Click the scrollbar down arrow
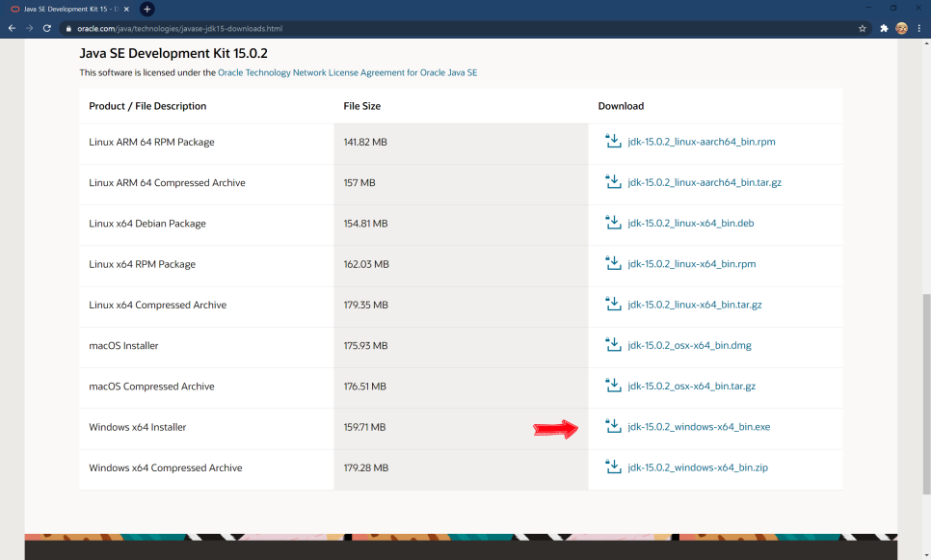The width and height of the screenshot is (931, 560). click(926, 555)
